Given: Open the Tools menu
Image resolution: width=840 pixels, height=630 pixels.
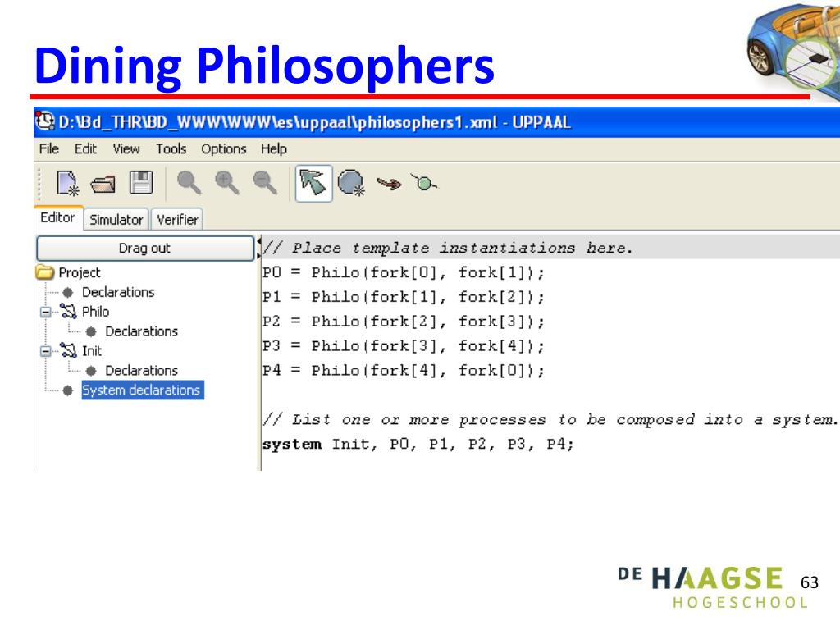Looking at the screenshot, I should (171, 148).
